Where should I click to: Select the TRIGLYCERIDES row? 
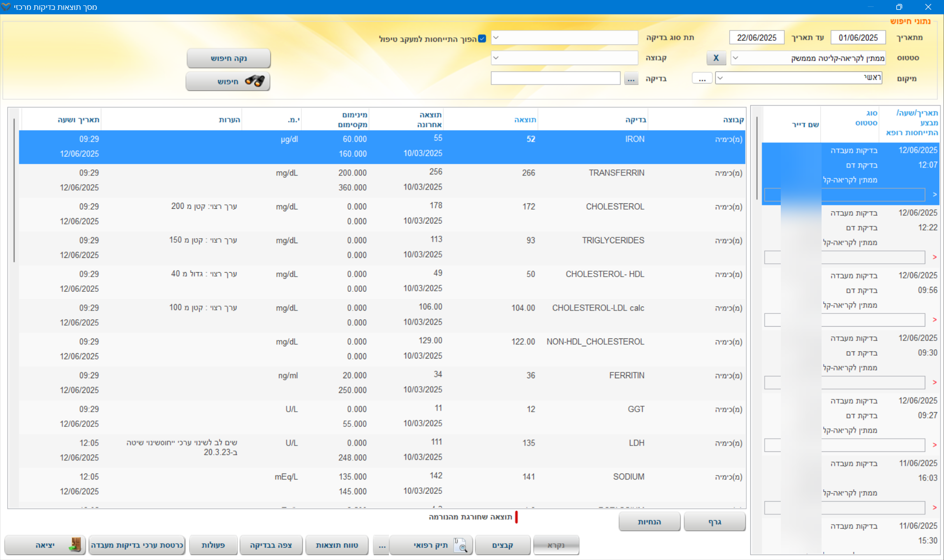point(382,248)
